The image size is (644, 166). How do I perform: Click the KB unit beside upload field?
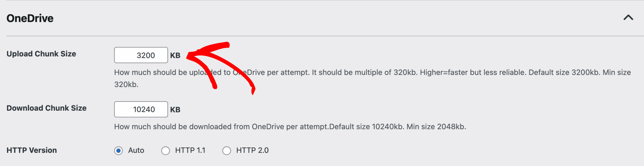175,55
